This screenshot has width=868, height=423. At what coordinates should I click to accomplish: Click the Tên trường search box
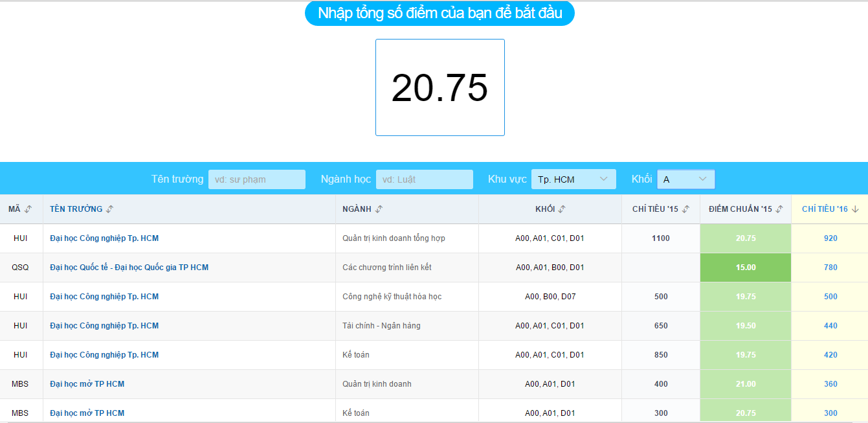click(256, 179)
